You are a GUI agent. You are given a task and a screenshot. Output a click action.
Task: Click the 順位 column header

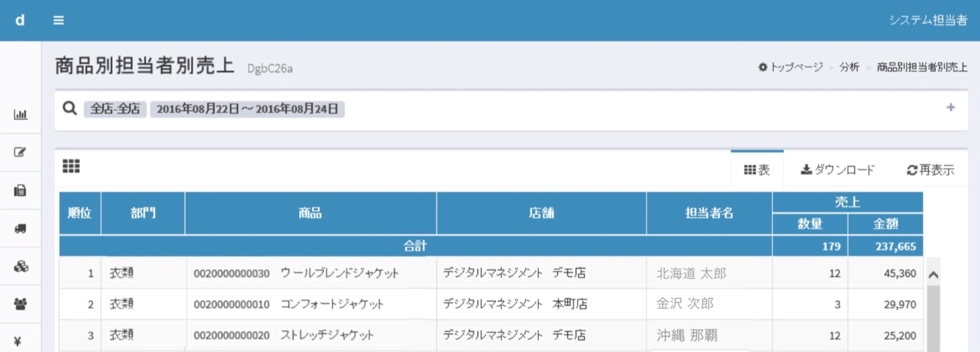click(80, 213)
